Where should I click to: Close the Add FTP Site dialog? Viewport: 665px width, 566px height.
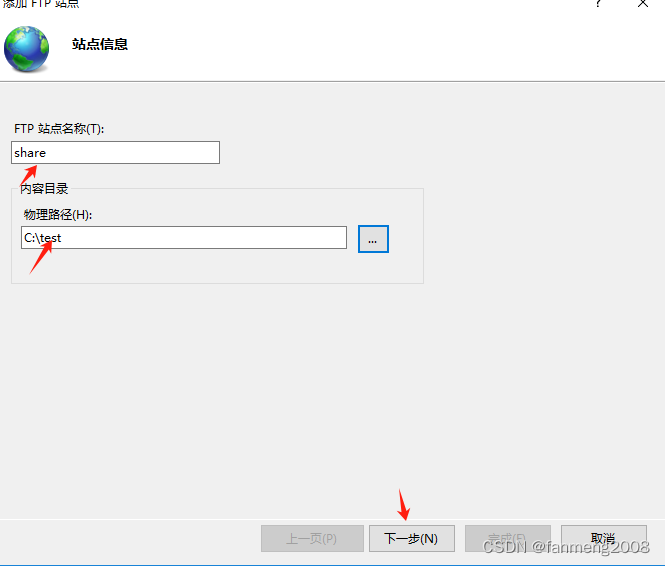643,4
